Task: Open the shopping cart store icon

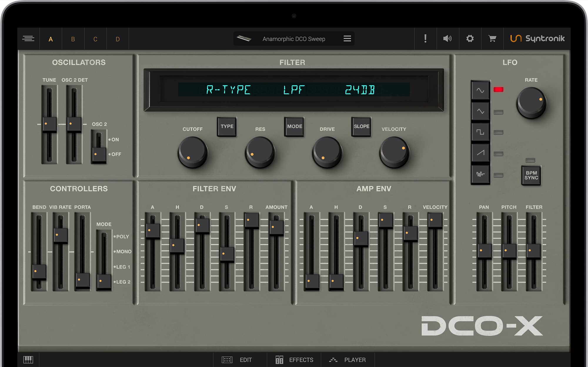Action: [x=492, y=39]
